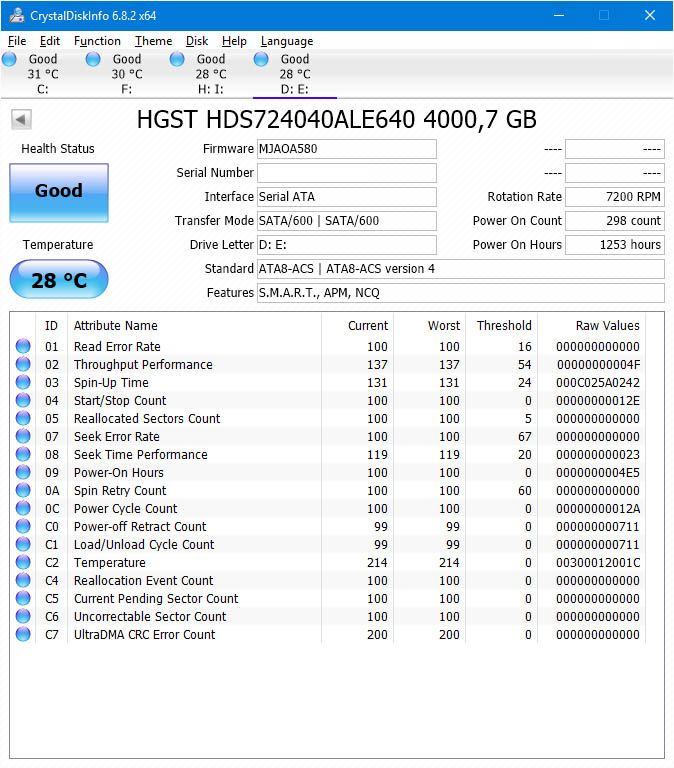Viewport: 674px width, 768px height.
Task: Select the D: E: disk tab
Action: tap(295, 73)
